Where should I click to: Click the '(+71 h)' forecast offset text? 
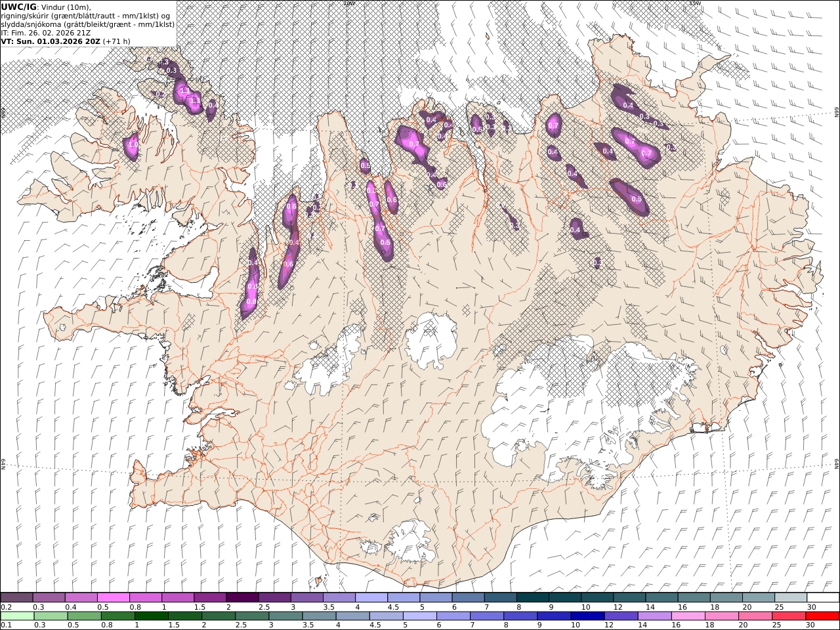(x=117, y=41)
